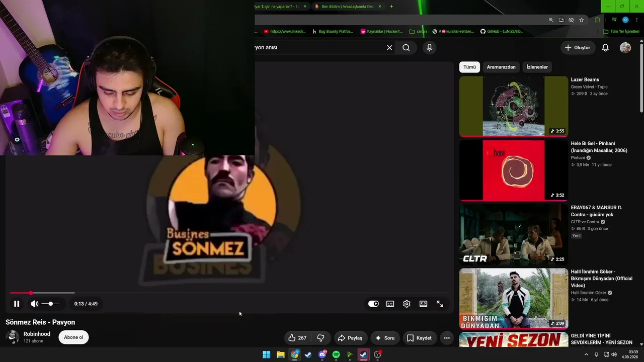Viewport: 644px width, 362px height.
Task: Dislike the Sönmez Reis video
Action: point(320,338)
